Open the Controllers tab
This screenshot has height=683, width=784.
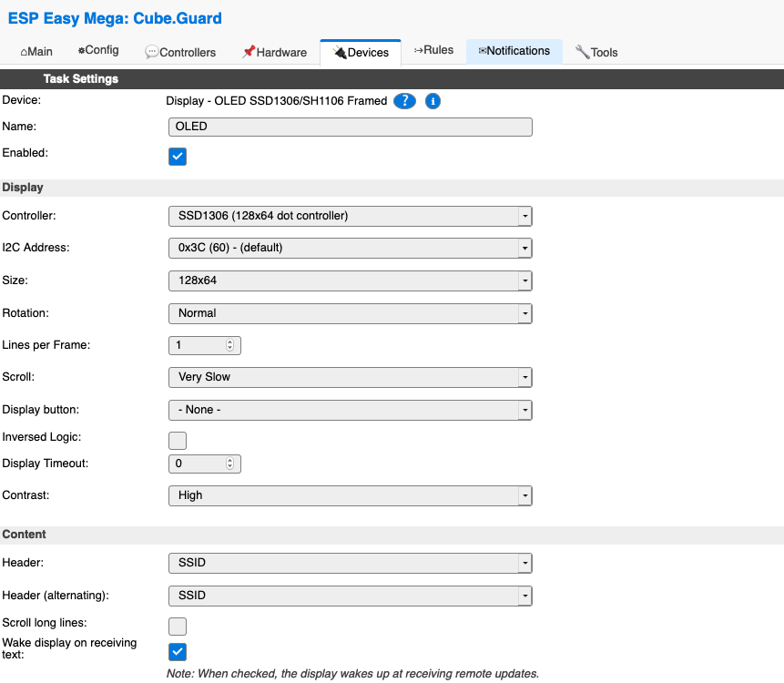(180, 53)
